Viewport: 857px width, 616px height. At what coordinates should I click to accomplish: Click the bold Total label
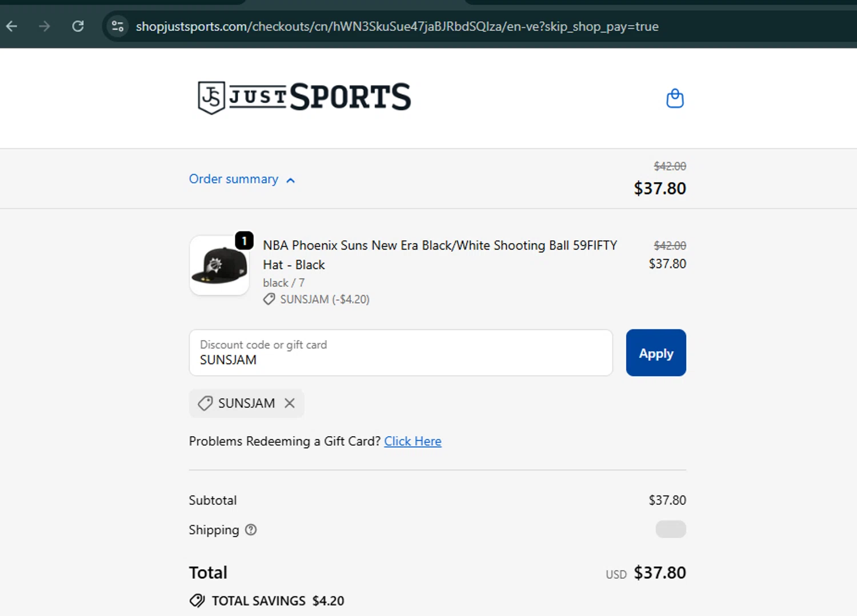pyautogui.click(x=208, y=573)
